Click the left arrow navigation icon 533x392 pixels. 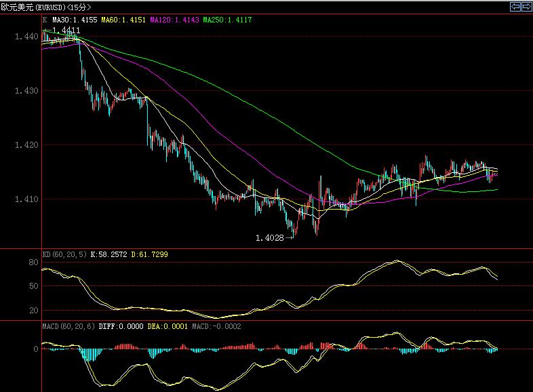tap(515, 7)
